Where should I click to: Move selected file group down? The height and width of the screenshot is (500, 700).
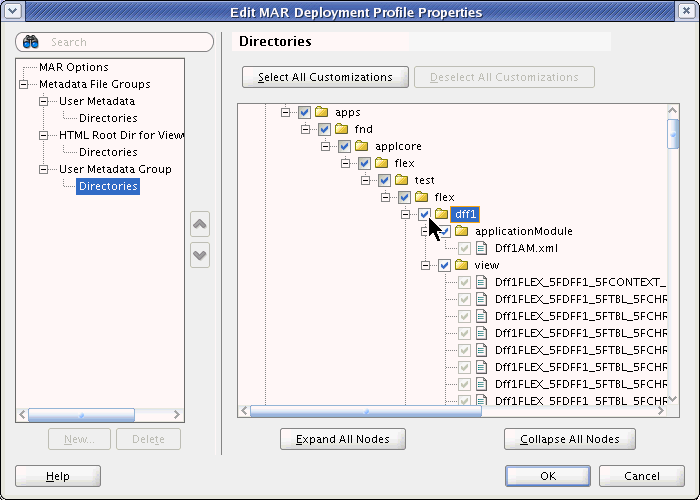[x=200, y=255]
